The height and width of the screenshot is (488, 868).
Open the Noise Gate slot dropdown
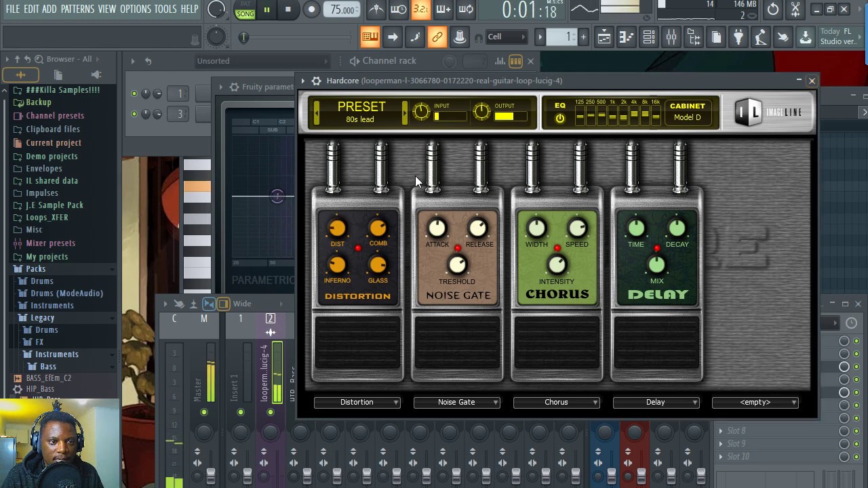(x=457, y=403)
